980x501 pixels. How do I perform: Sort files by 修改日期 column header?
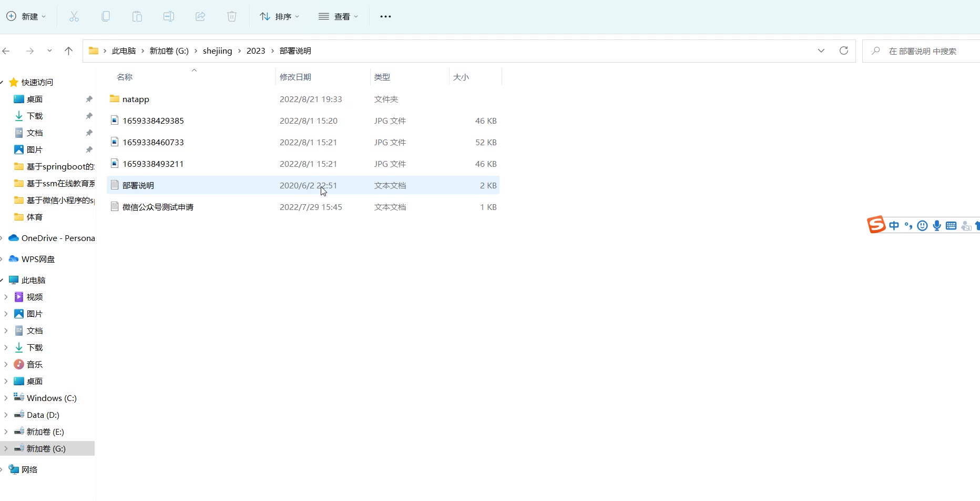pos(295,77)
